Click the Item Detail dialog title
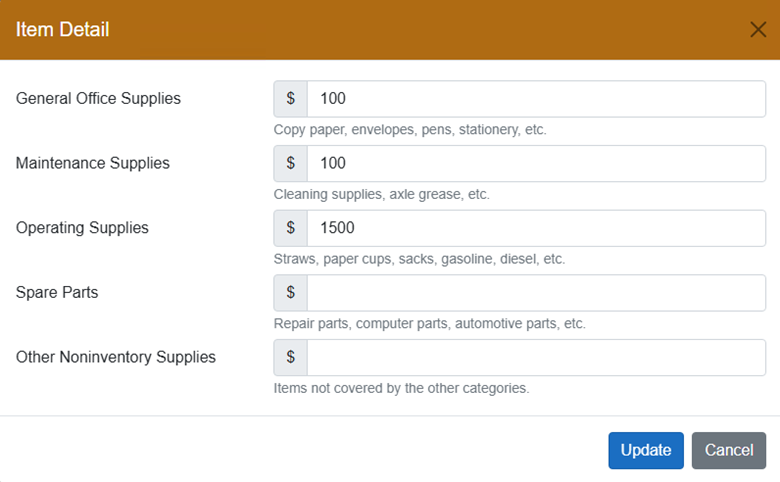Screen dimensions: 780x482 tap(62, 30)
